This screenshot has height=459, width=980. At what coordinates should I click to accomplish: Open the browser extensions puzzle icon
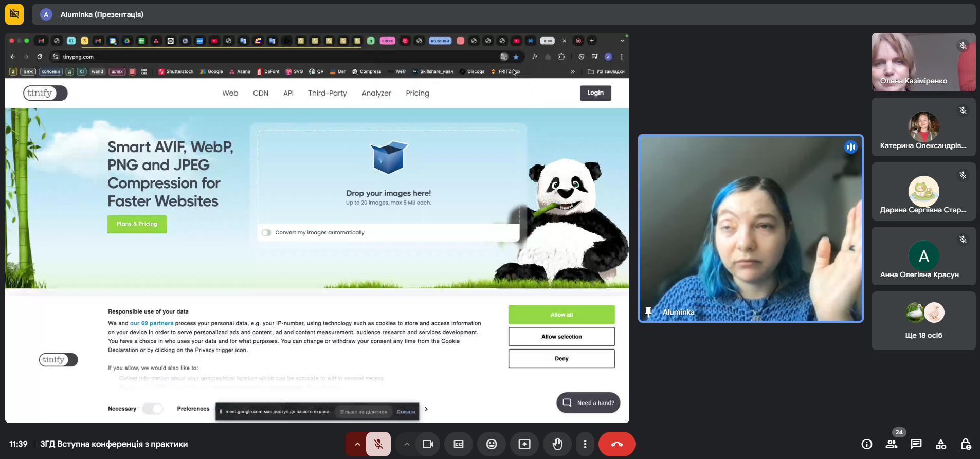pyautogui.click(x=561, y=57)
